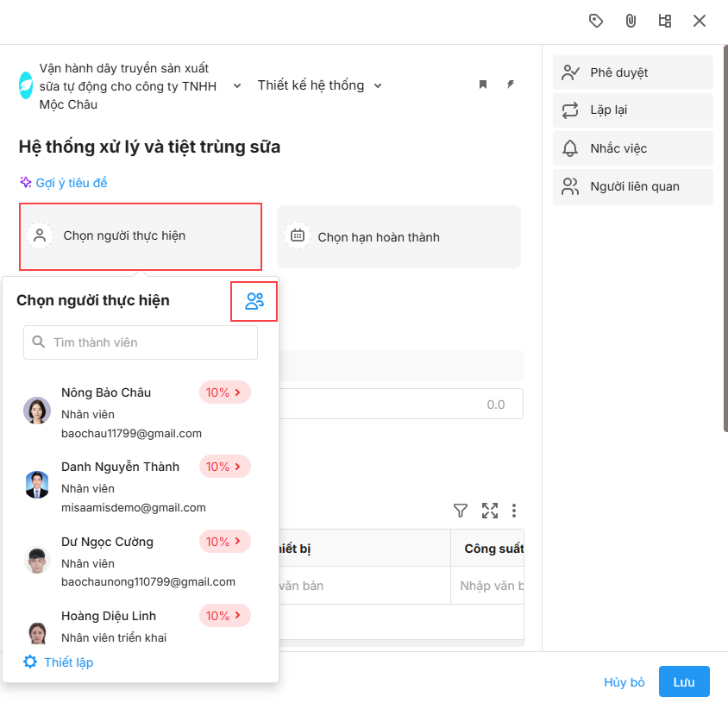Image resolution: width=728 pixels, height=709 pixels.
Task: Open Nông Bảo Châu 10% workload badge
Action: (x=225, y=392)
